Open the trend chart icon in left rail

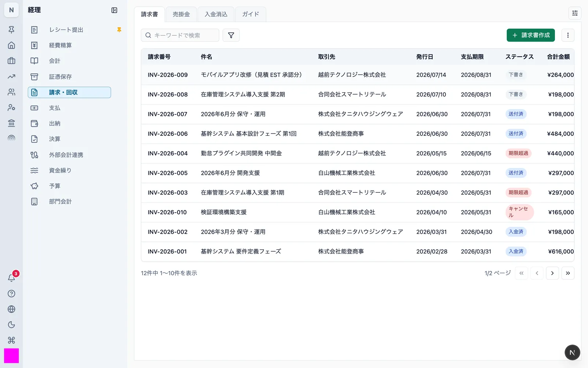(x=11, y=77)
